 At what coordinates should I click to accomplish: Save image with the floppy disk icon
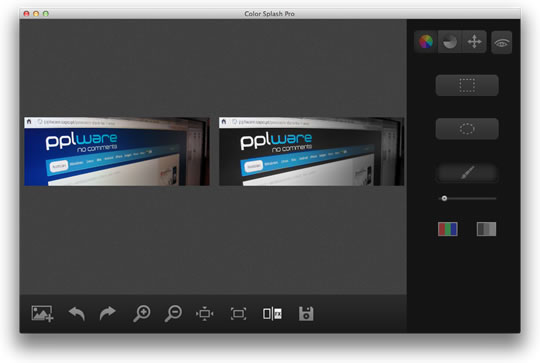pos(306,314)
